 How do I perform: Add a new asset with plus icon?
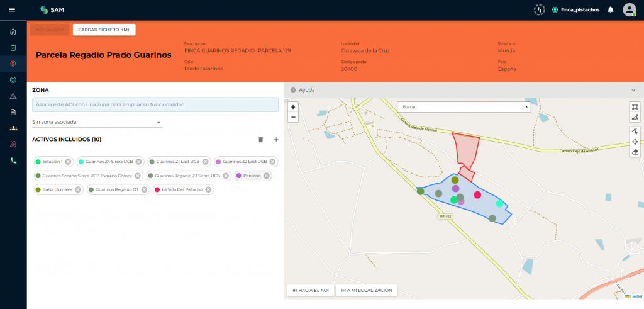tap(275, 140)
